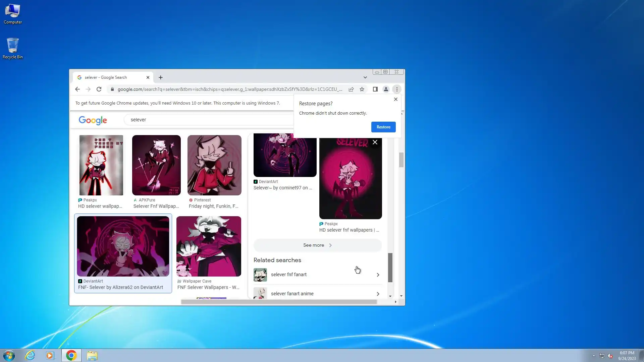Go back using the back arrow
This screenshot has height=362, width=644.
(77, 89)
